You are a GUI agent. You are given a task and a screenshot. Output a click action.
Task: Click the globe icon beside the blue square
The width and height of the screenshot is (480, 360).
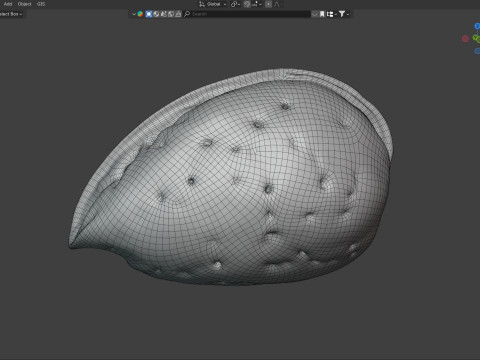(x=156, y=14)
